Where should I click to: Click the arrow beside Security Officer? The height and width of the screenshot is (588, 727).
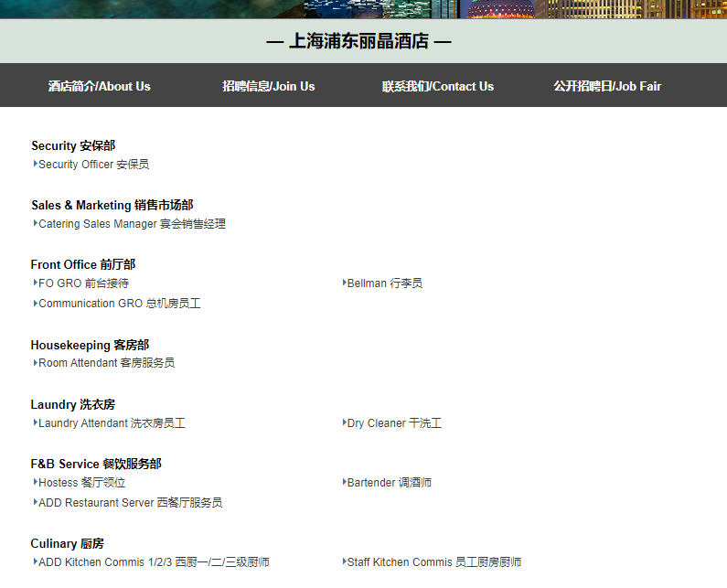[36, 163]
